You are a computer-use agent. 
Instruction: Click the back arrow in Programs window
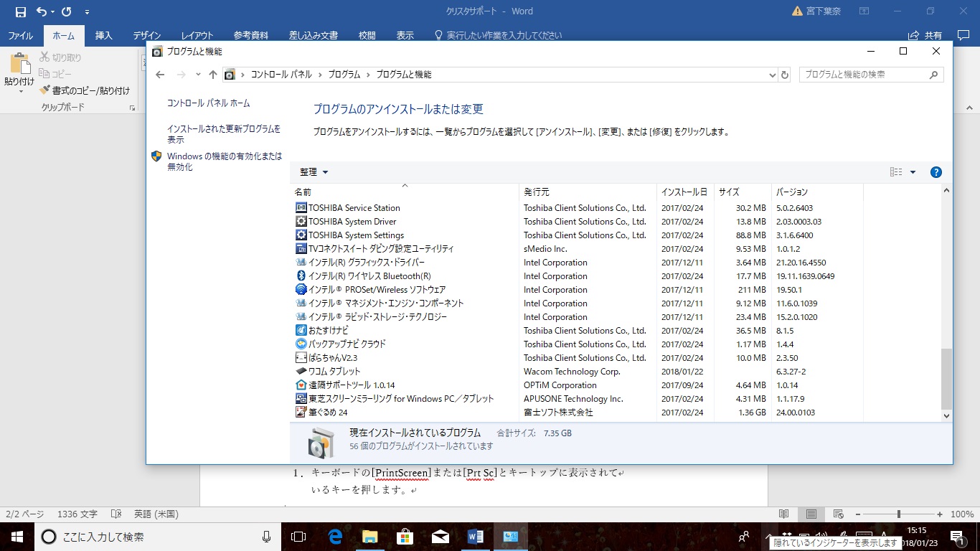[x=161, y=75]
